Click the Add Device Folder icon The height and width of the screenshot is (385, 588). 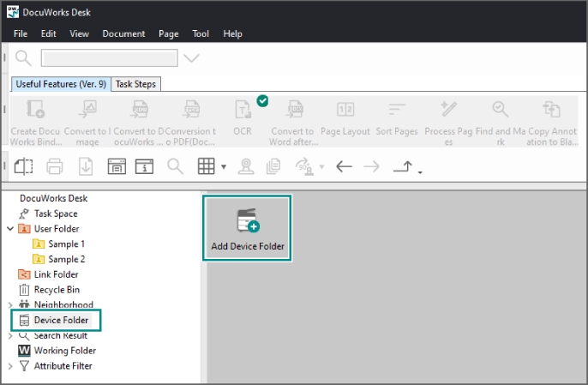pos(247,221)
